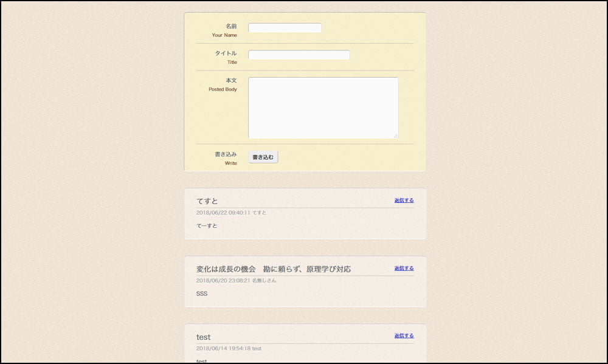This screenshot has height=364, width=608.
Task: Click the sss post body text
Action: [x=202, y=294]
